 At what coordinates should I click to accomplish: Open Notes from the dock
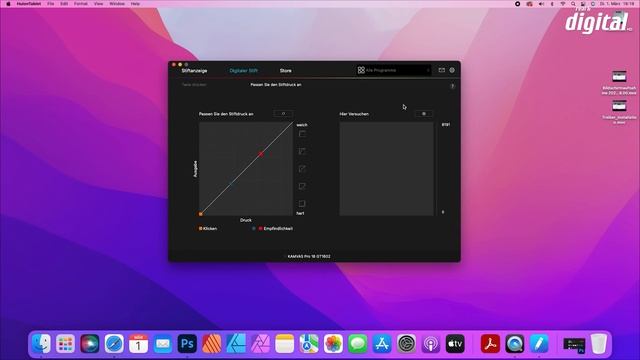point(284,344)
